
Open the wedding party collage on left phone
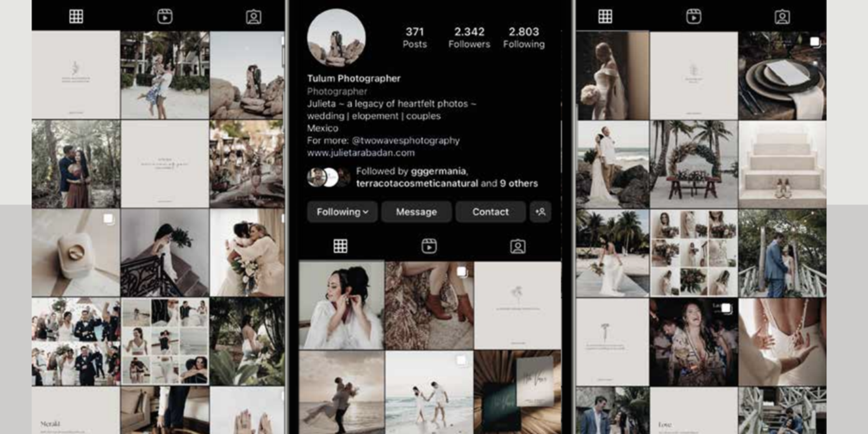(76, 342)
